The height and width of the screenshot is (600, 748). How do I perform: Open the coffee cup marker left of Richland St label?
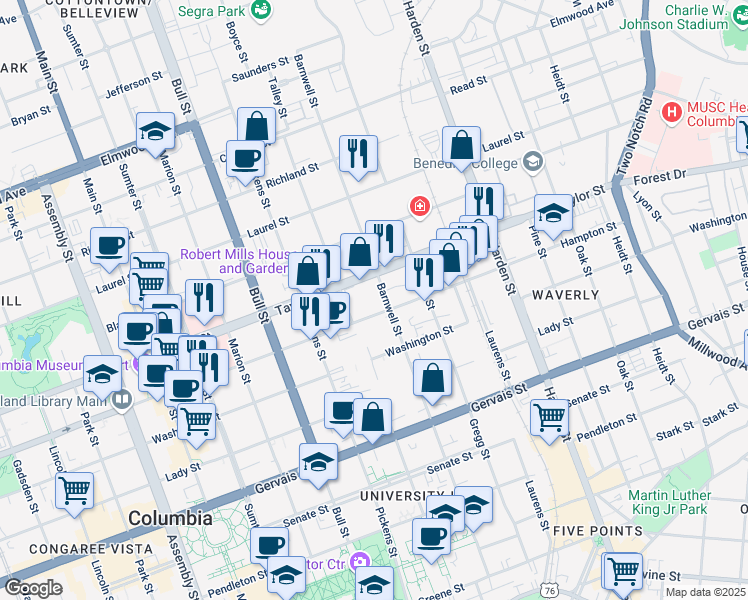[245, 160]
